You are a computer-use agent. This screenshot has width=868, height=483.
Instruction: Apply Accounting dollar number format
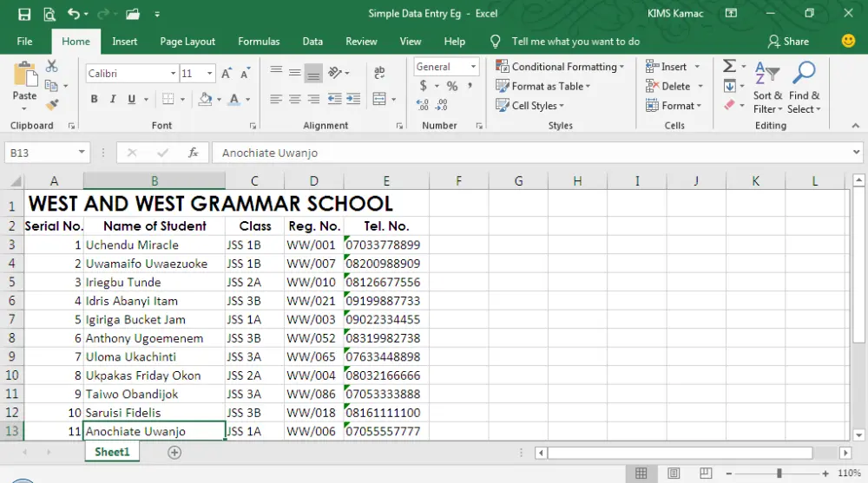tap(424, 86)
